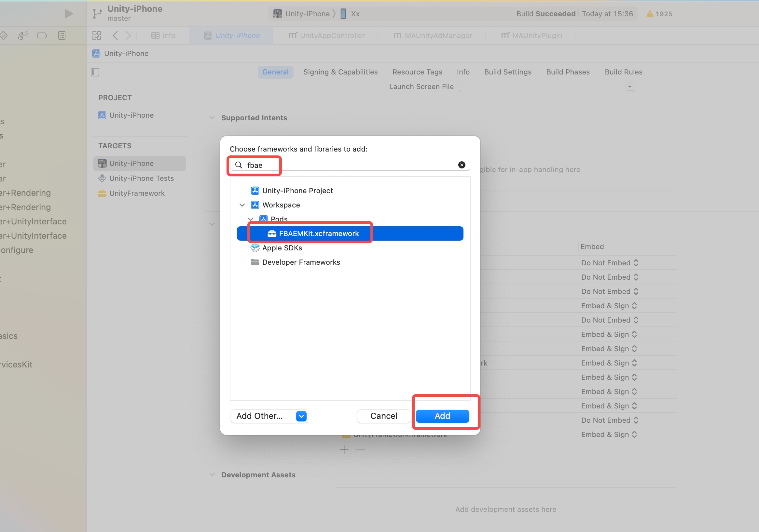This screenshot has height=532, width=759.
Task: Change the last Embed & Sign popup
Action: [609, 434]
